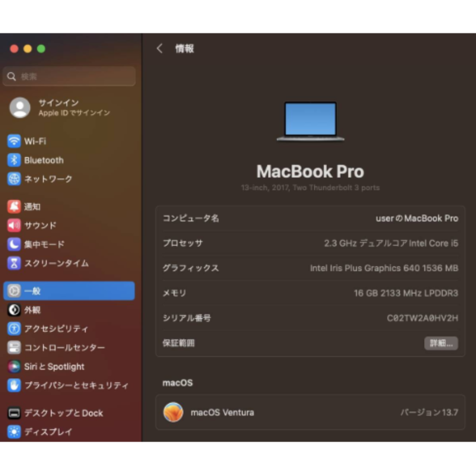The width and height of the screenshot is (476, 476).
Task: Click the macOS Ventura logo icon
Action: 173,412
